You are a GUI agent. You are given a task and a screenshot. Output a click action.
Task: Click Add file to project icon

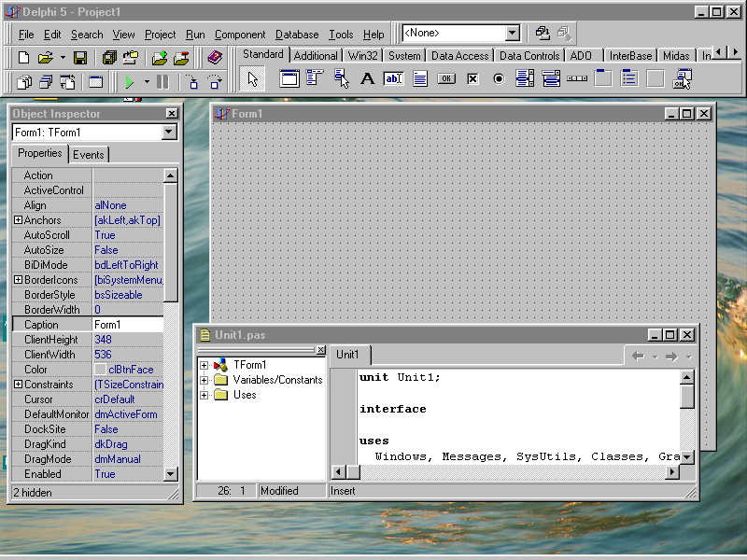pos(160,58)
